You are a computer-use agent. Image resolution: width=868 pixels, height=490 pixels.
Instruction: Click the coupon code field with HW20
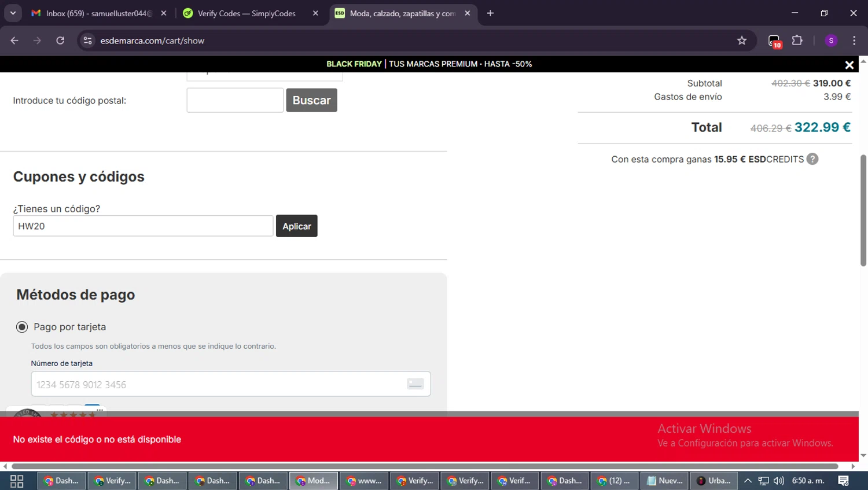pos(143,226)
